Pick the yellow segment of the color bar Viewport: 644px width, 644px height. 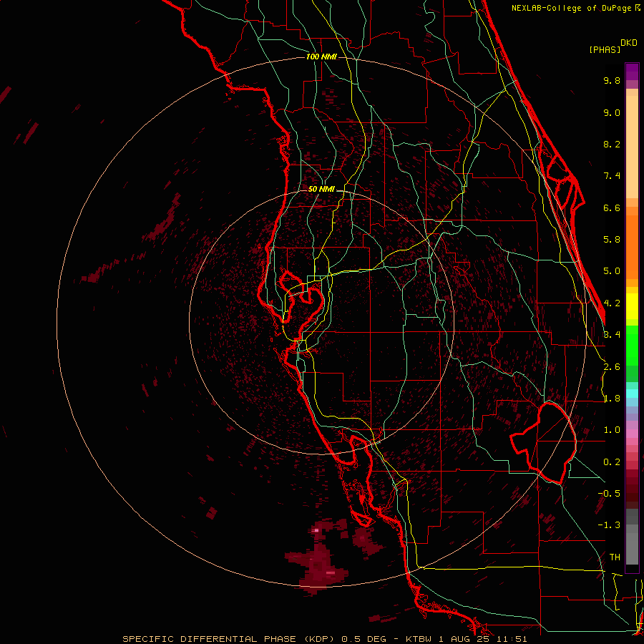pyautogui.click(x=632, y=306)
